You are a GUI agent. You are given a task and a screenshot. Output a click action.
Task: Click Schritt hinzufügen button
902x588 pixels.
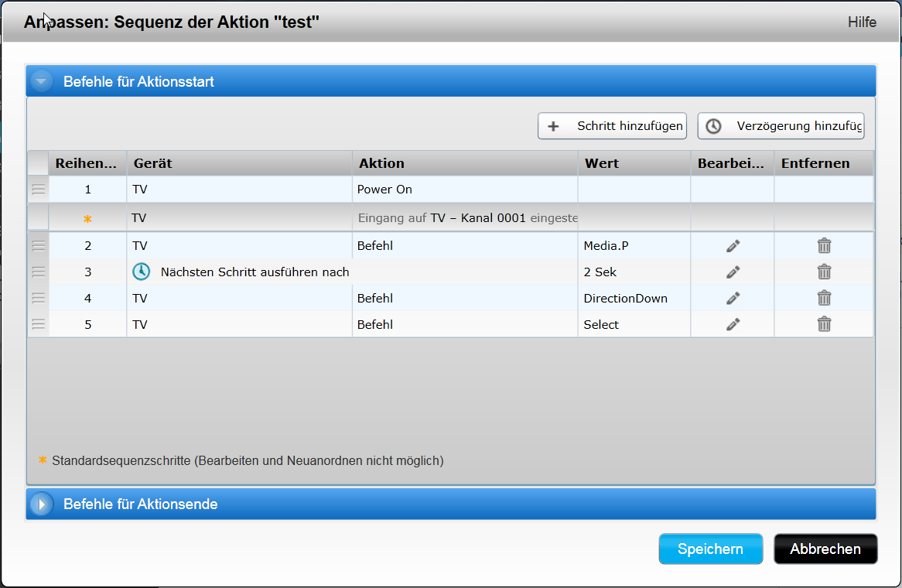tap(612, 126)
